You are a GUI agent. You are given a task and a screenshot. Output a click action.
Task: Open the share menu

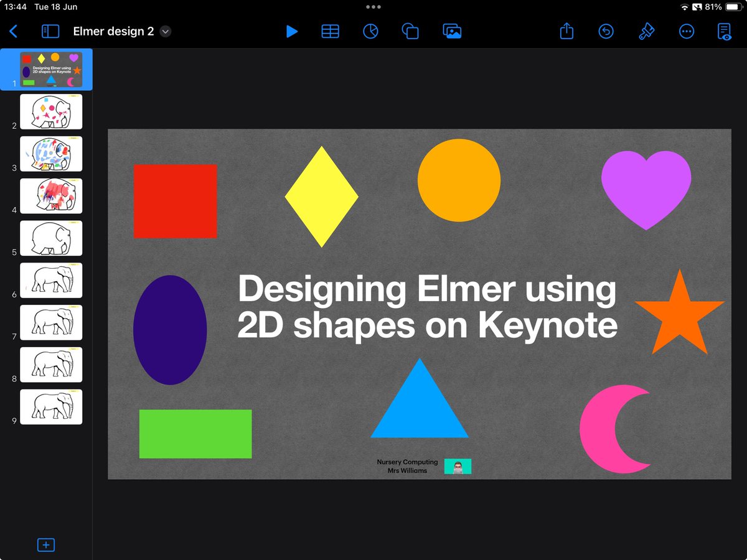(566, 30)
